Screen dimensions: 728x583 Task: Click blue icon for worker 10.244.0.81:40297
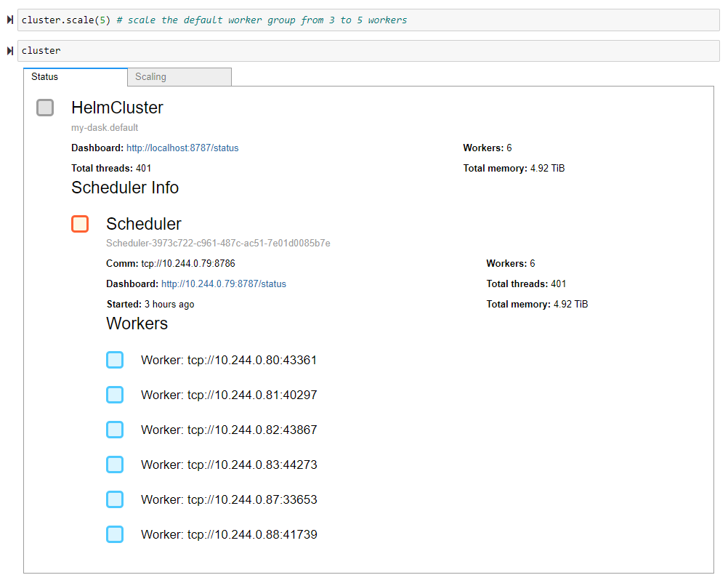115,395
